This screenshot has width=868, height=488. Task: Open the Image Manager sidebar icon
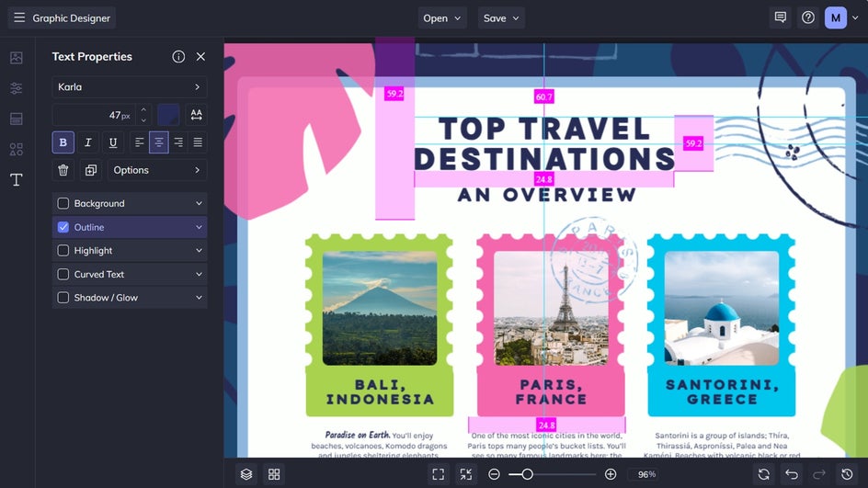[17, 58]
